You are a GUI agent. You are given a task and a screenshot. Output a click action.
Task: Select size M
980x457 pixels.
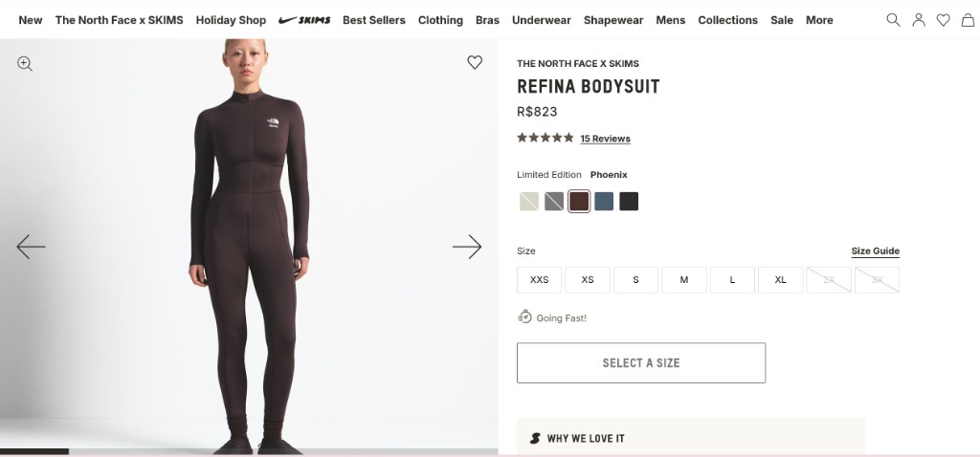click(x=684, y=279)
